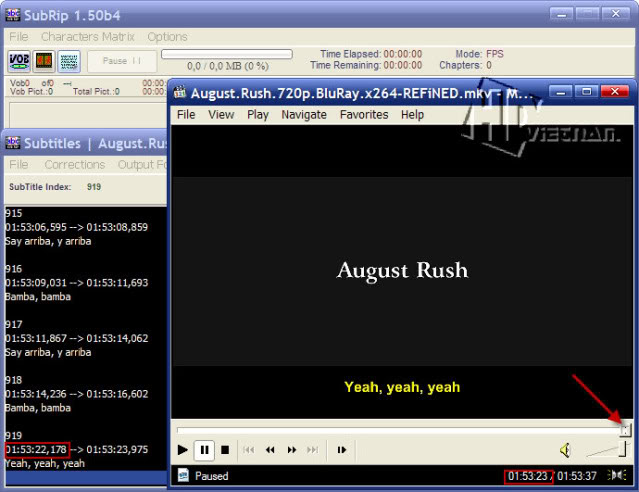Click subtitle line 'Yeah, yeah, yeah' in Subtitles list
The width and height of the screenshot is (639, 492).
click(x=45, y=463)
